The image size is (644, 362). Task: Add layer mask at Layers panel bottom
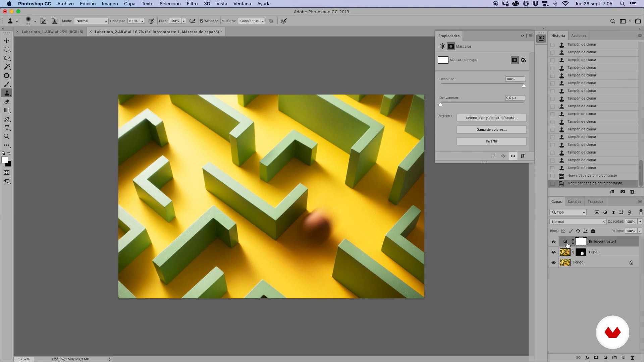tap(596, 358)
